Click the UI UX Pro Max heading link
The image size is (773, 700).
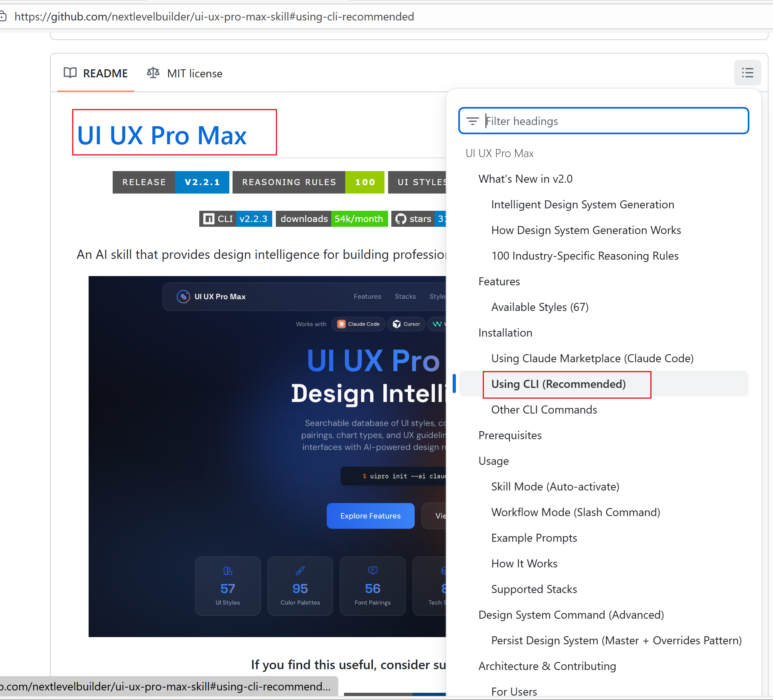(162, 135)
